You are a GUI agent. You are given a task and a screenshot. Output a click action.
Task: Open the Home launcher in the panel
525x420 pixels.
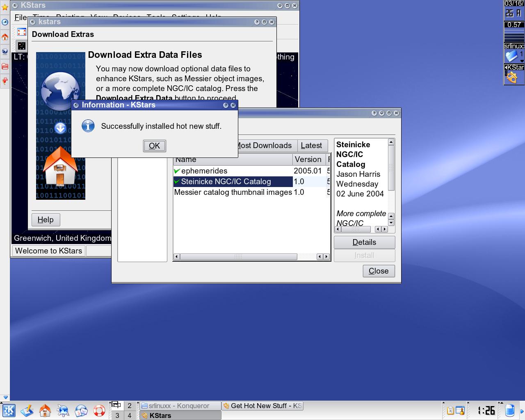pyautogui.click(x=45, y=410)
